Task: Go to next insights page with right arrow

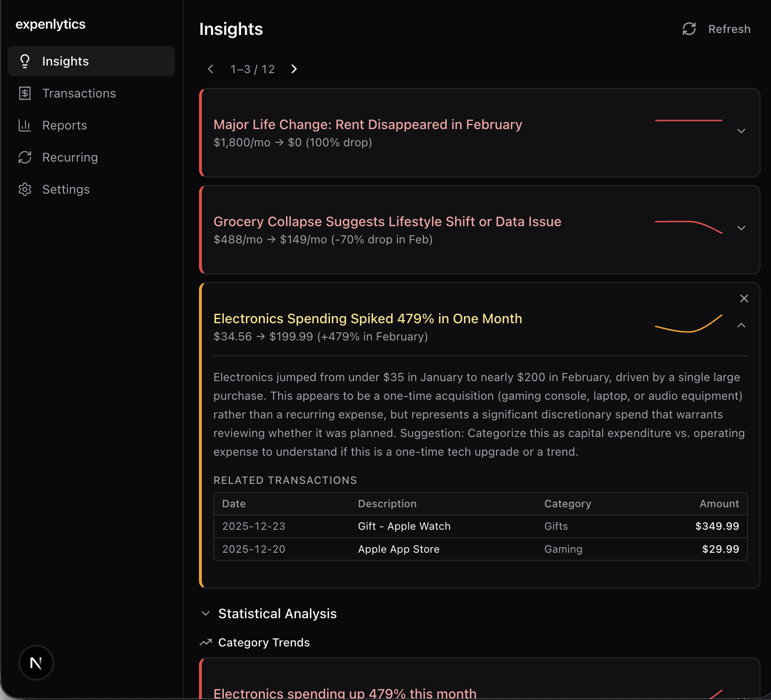Action: pos(294,69)
